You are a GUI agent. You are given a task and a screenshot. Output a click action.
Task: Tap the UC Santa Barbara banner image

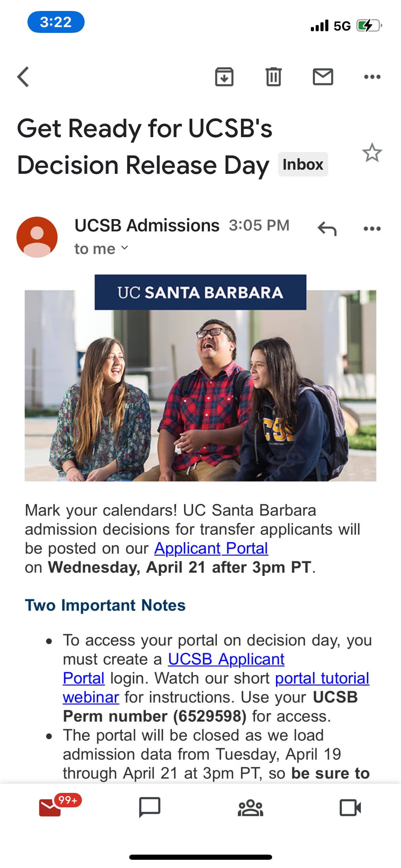tap(200, 378)
